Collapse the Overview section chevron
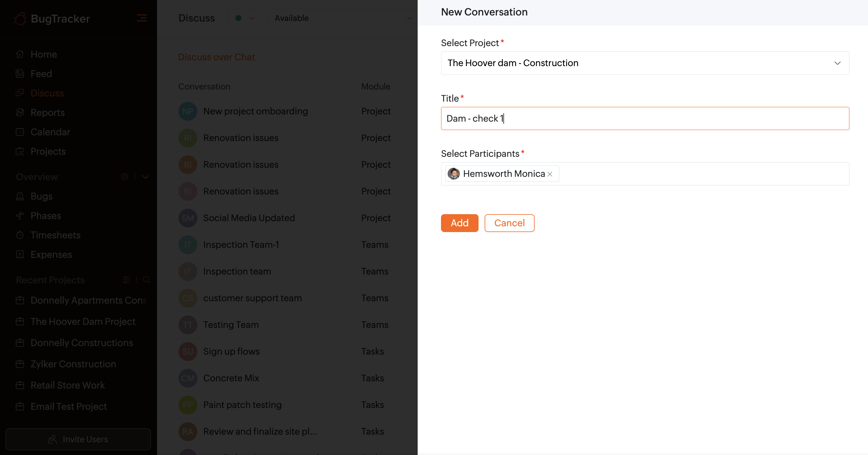 point(145,177)
